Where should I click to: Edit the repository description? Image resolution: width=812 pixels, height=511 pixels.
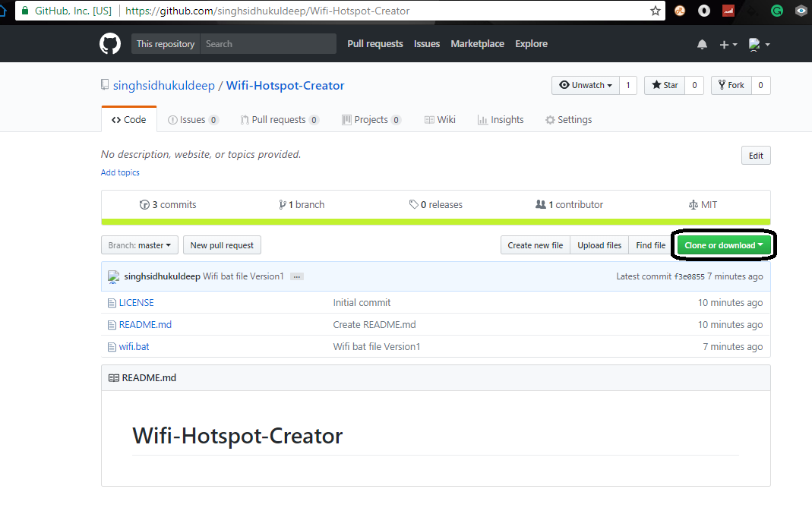coord(756,156)
